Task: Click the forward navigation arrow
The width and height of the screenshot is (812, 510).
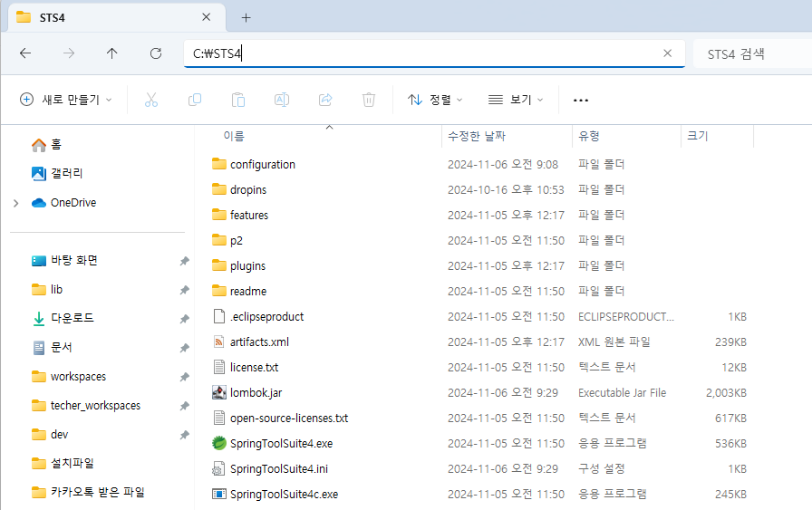Action: 69,53
